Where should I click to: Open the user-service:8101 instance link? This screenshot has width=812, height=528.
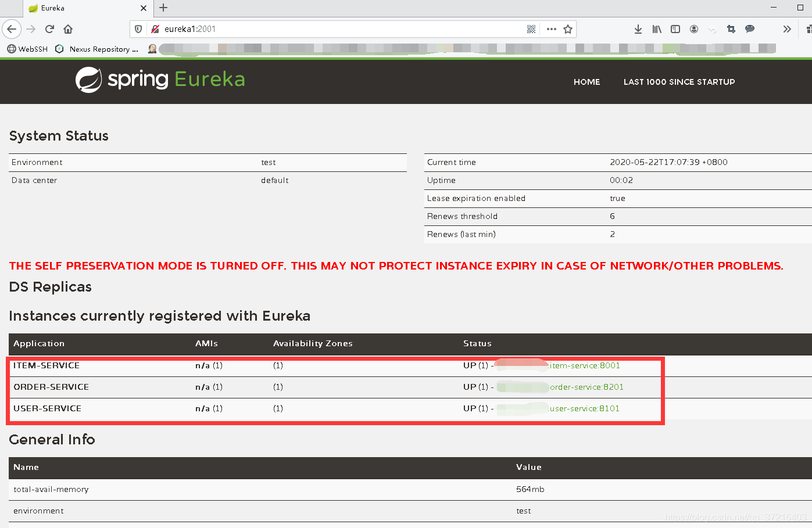point(584,408)
